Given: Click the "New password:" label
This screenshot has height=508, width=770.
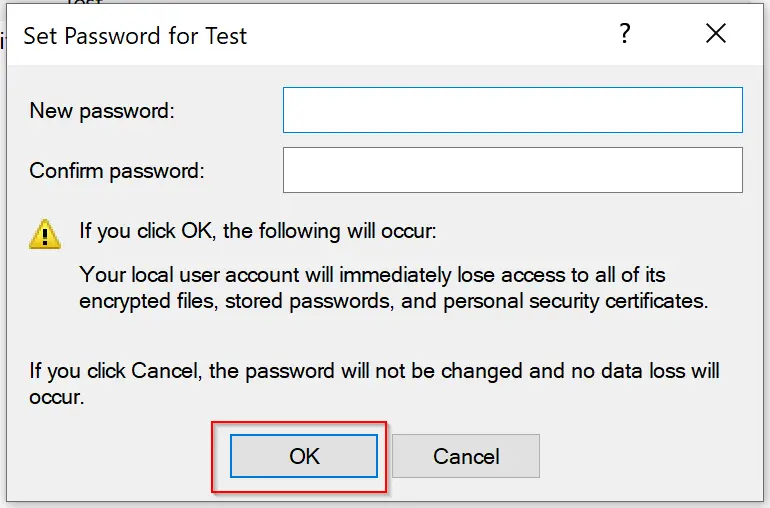Looking at the screenshot, I should 102,111.
